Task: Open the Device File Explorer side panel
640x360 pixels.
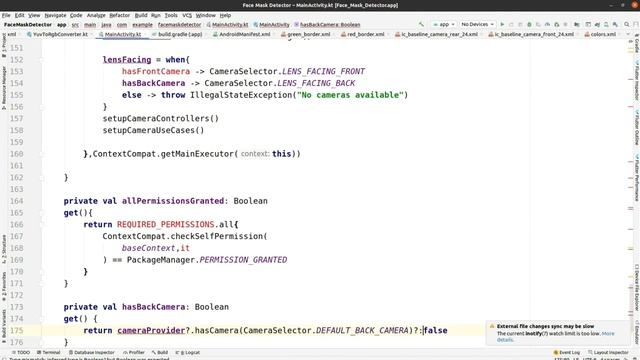Action: 636,287
